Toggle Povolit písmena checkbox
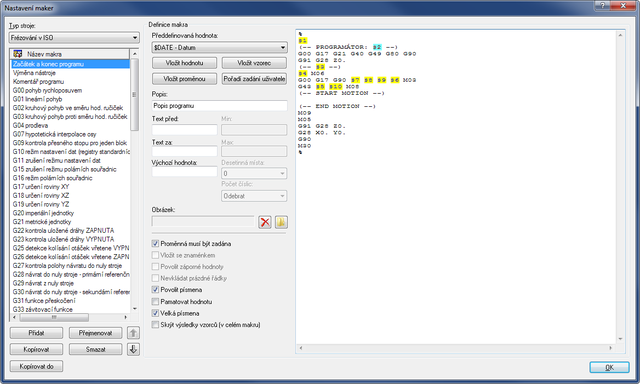Screen dimensions: 640x384 pyautogui.click(x=155, y=290)
